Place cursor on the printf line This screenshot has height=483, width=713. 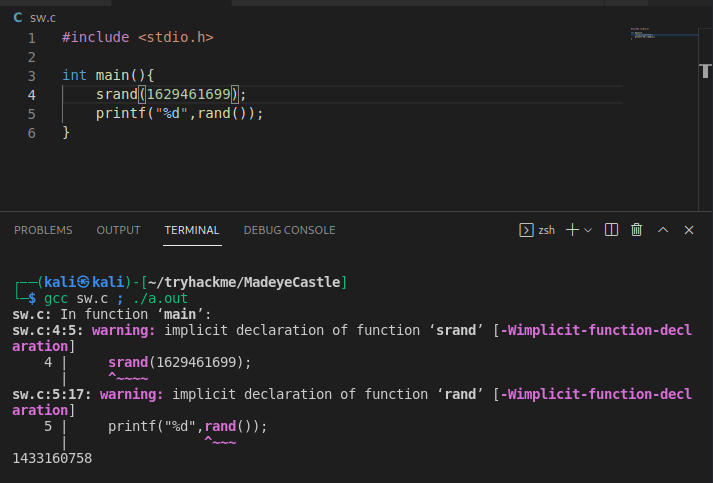coord(180,114)
